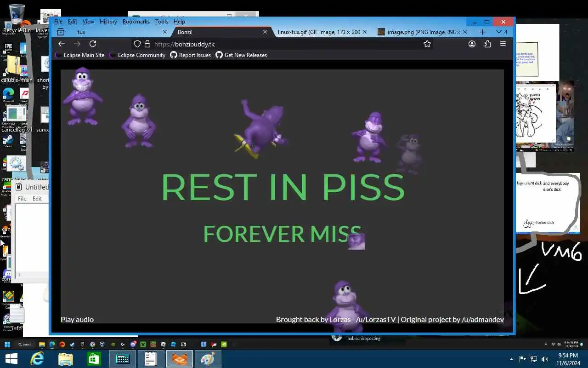Open the Steam icon on inner taskbar
Viewport: 588px width, 368px height.
[x=72, y=344]
